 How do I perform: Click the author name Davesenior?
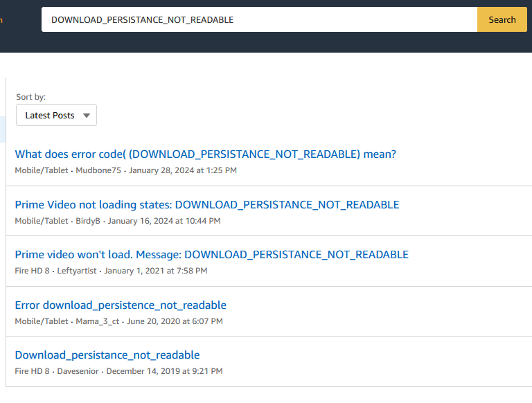[x=78, y=371]
